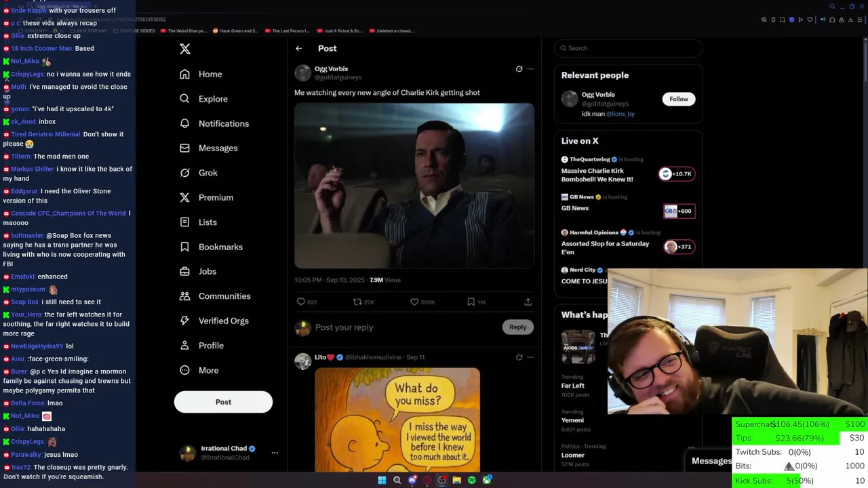Open Ogg Vorbis profile avatar on post
This screenshot has height=488, width=868.
pos(303,73)
